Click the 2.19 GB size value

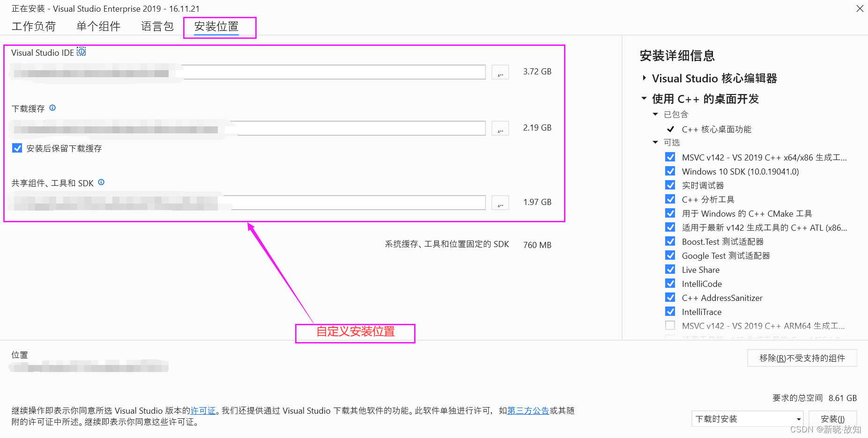point(537,128)
